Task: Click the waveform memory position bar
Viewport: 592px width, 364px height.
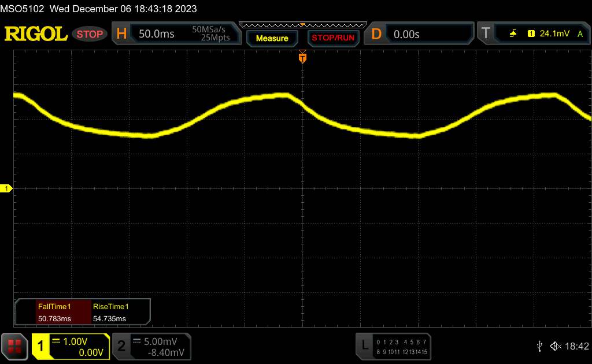Action: pos(302,25)
